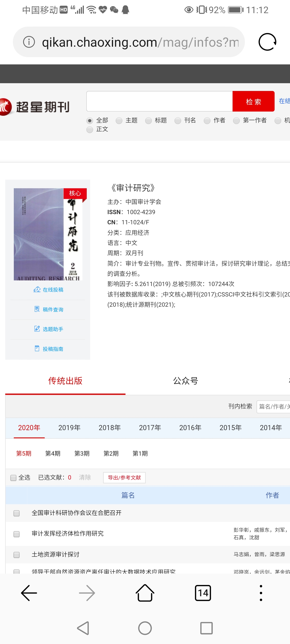Click the red 检索 search button

pos(253,101)
